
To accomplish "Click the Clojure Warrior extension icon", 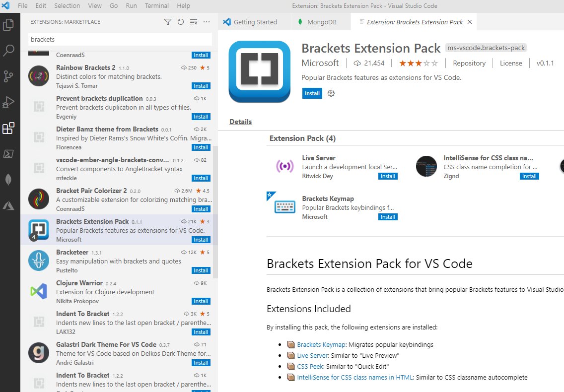I will coord(39,291).
